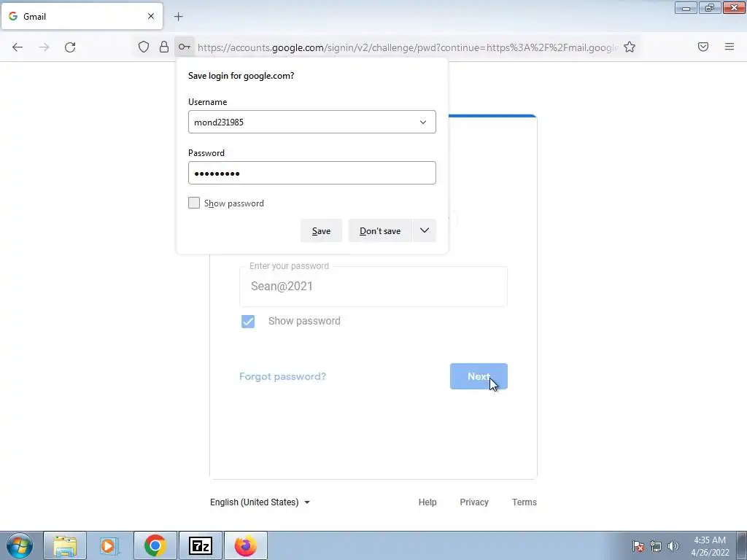747x560 pixels.
Task: Open the network status tray icon
Action: [656, 546]
